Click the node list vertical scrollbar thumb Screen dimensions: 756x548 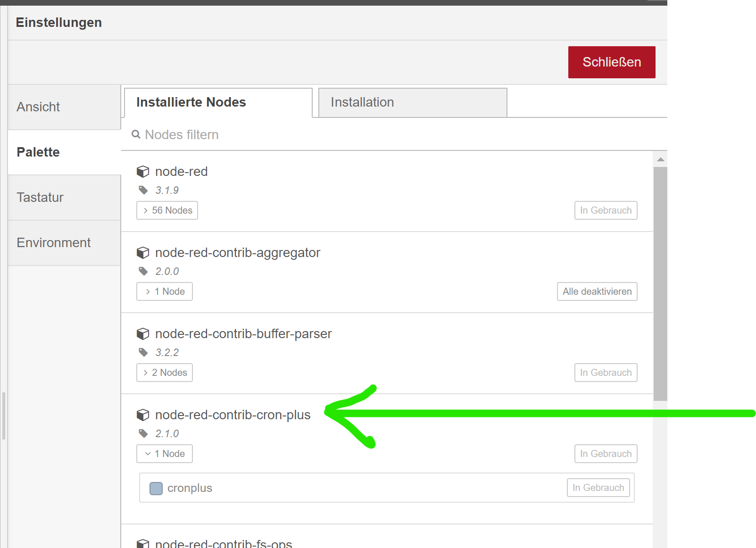[x=661, y=284]
